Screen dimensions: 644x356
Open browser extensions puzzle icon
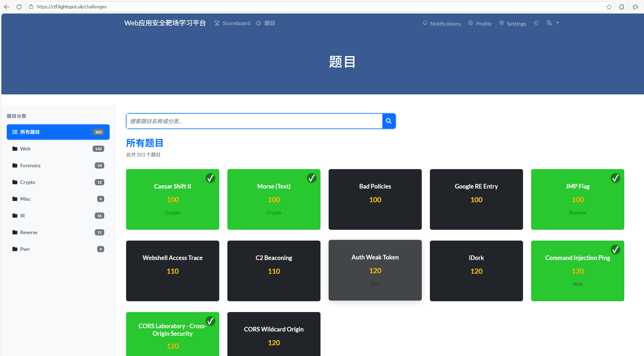tap(622, 7)
